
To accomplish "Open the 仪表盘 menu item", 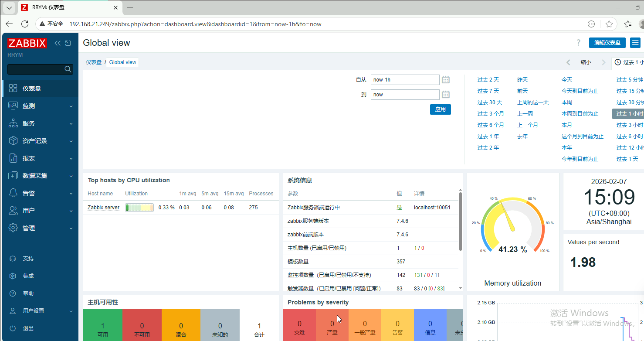I will pos(32,89).
